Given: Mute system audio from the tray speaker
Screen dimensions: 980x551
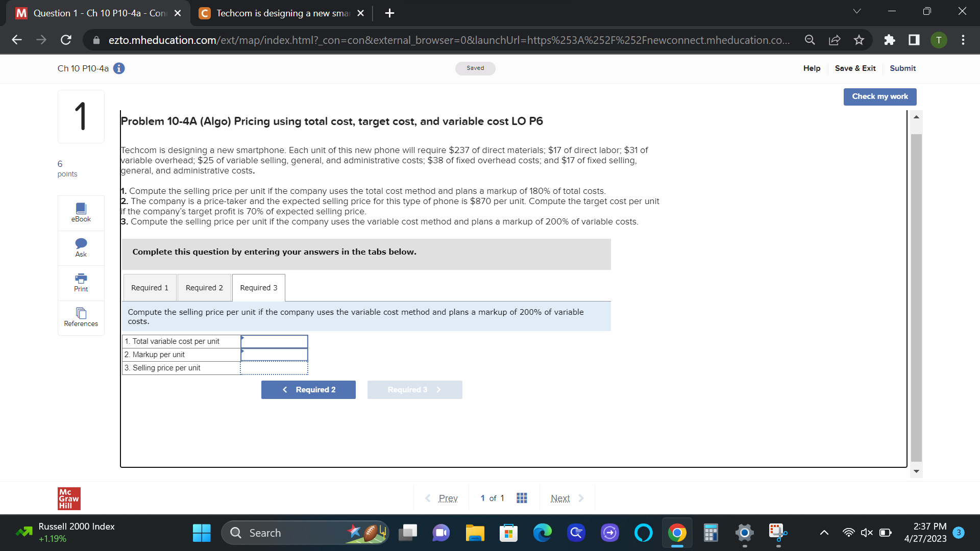Looking at the screenshot, I should (x=867, y=532).
